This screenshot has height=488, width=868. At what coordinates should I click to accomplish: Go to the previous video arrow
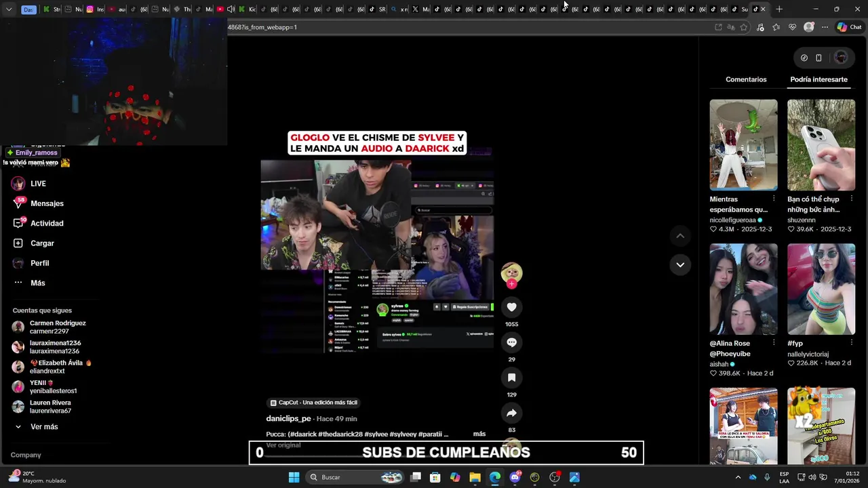(680, 236)
